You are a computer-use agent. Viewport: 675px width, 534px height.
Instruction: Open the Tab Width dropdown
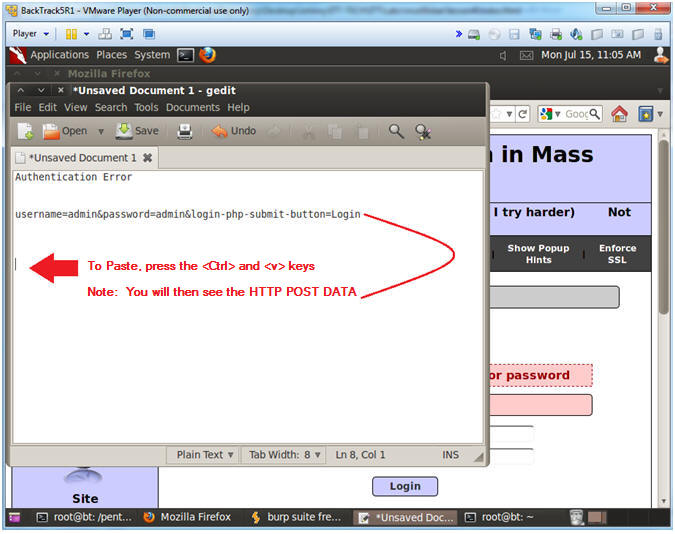pyautogui.click(x=285, y=455)
